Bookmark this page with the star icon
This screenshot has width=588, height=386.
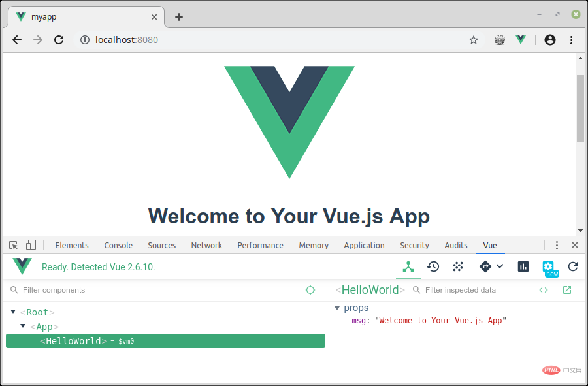coord(474,40)
